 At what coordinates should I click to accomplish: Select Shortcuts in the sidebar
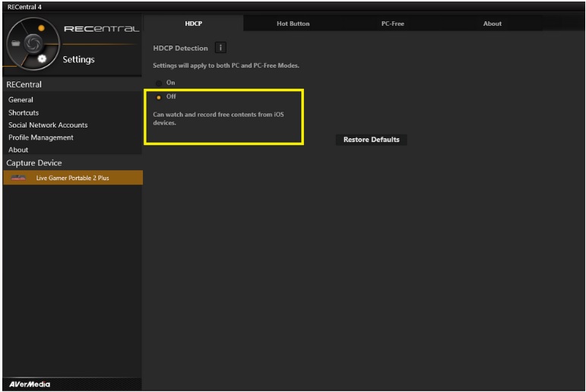click(24, 112)
